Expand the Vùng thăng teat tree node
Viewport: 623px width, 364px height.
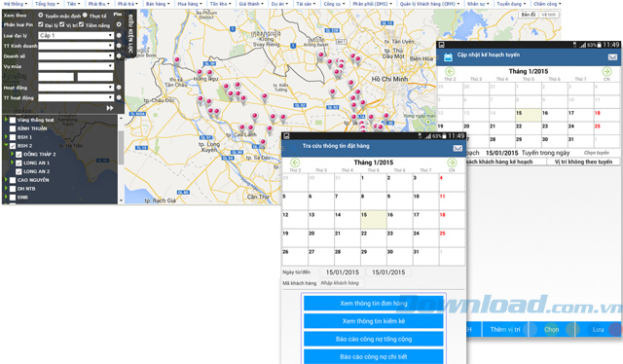point(7,120)
